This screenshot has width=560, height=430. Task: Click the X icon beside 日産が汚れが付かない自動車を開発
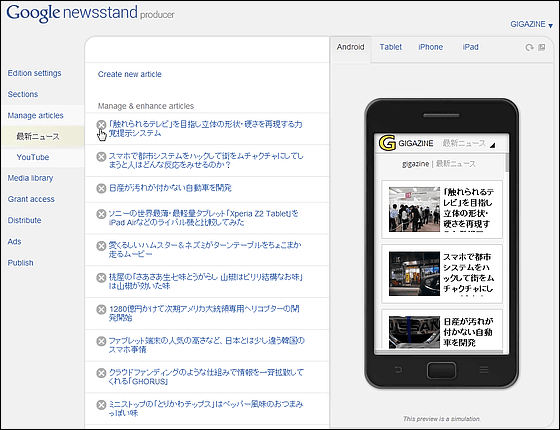[101, 188]
